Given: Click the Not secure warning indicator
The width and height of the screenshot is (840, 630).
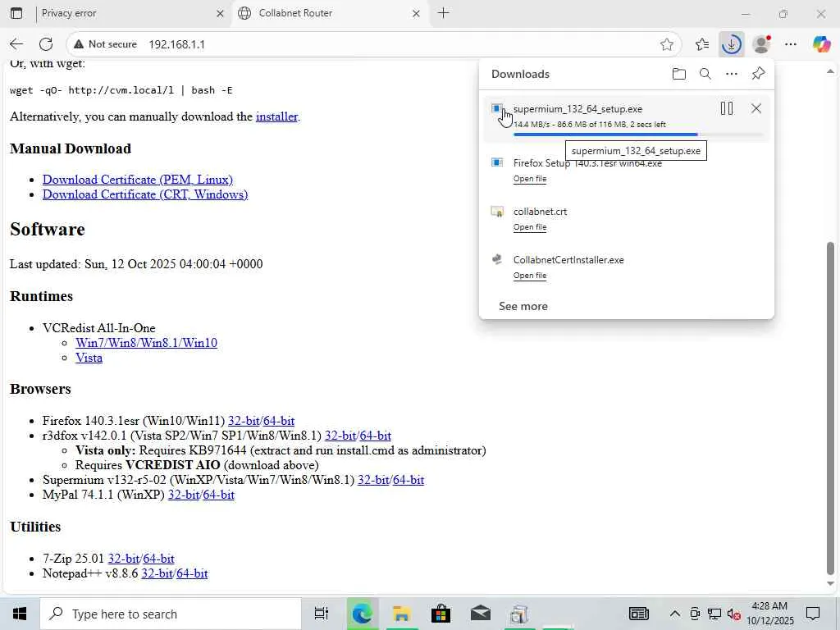Looking at the screenshot, I should click(105, 44).
